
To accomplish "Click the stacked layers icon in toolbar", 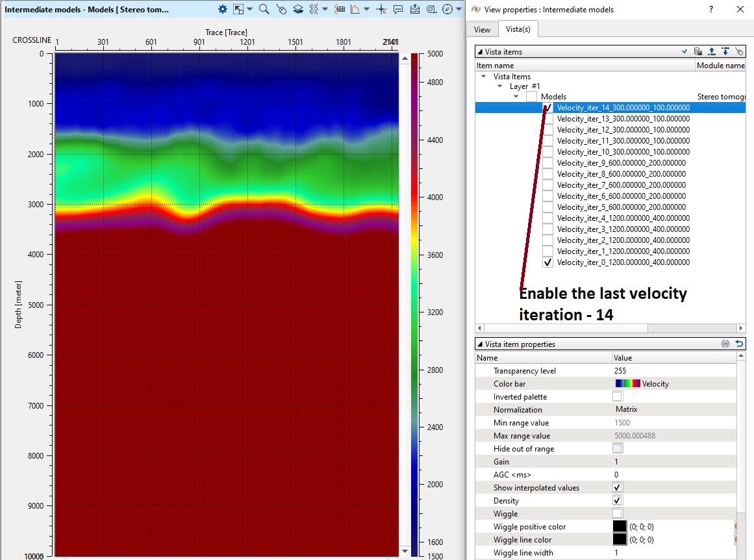I will point(297,9).
